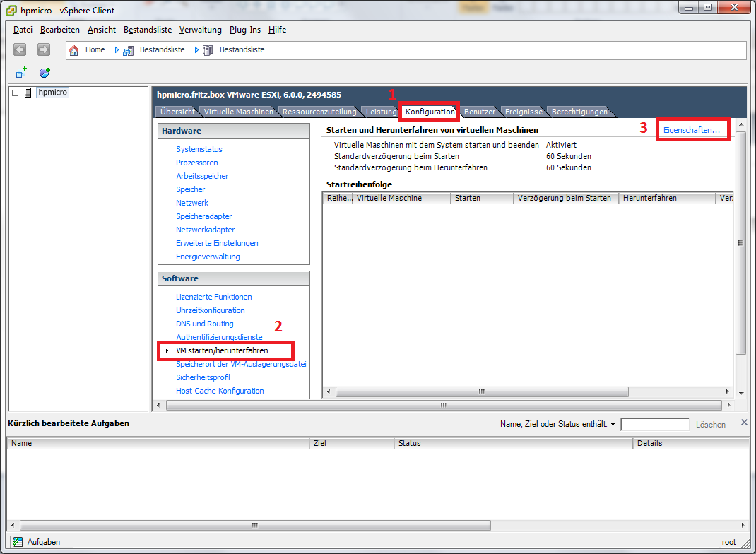The image size is (756, 554).
Task: Click the create new virtual machine toolbar icon
Action: [x=21, y=73]
